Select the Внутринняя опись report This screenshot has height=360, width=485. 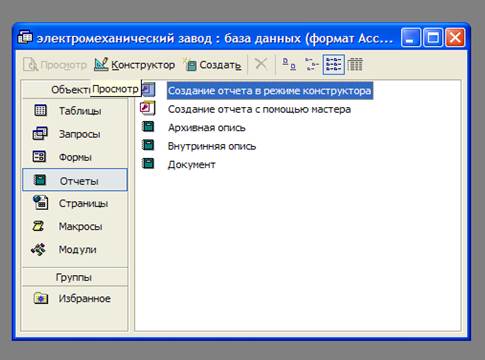pyautogui.click(x=212, y=146)
